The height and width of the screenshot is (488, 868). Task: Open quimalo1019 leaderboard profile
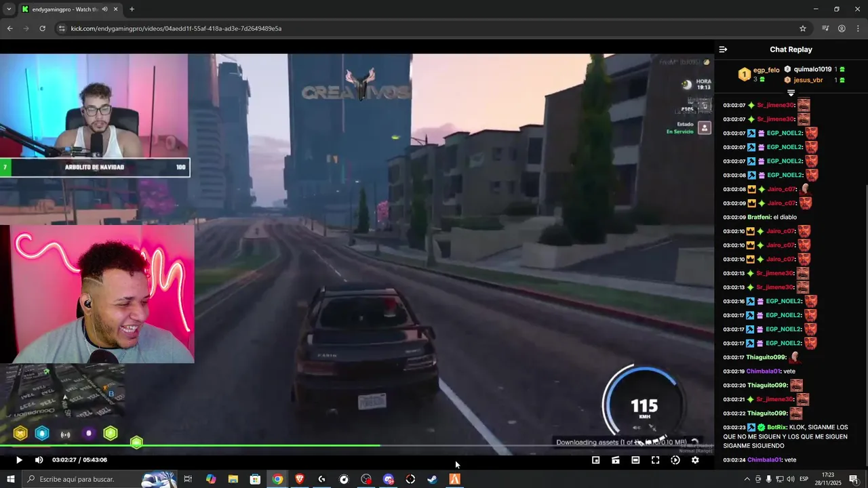pos(812,69)
